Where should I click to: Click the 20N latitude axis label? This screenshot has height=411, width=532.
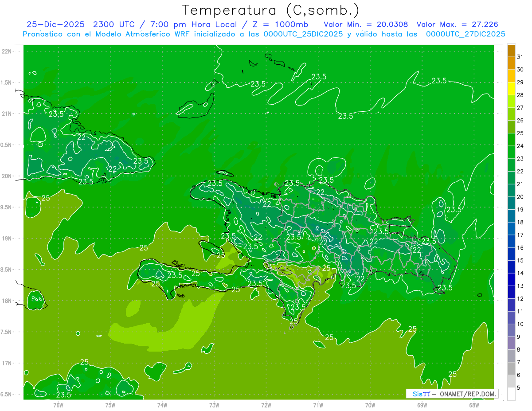pos(7,176)
